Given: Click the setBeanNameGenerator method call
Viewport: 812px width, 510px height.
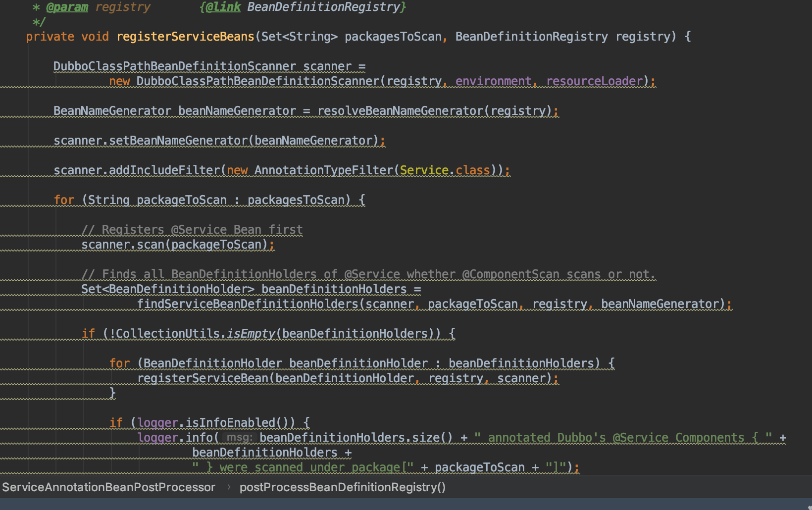Looking at the screenshot, I should click(x=178, y=141).
